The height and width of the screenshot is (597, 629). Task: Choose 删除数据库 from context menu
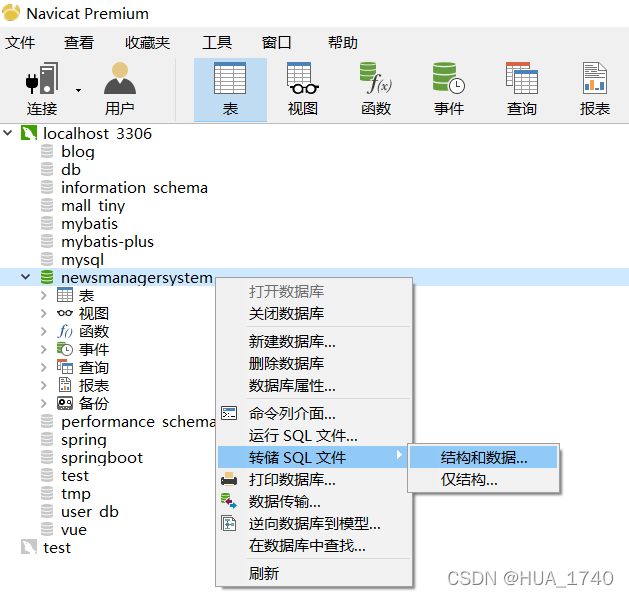[x=286, y=363]
